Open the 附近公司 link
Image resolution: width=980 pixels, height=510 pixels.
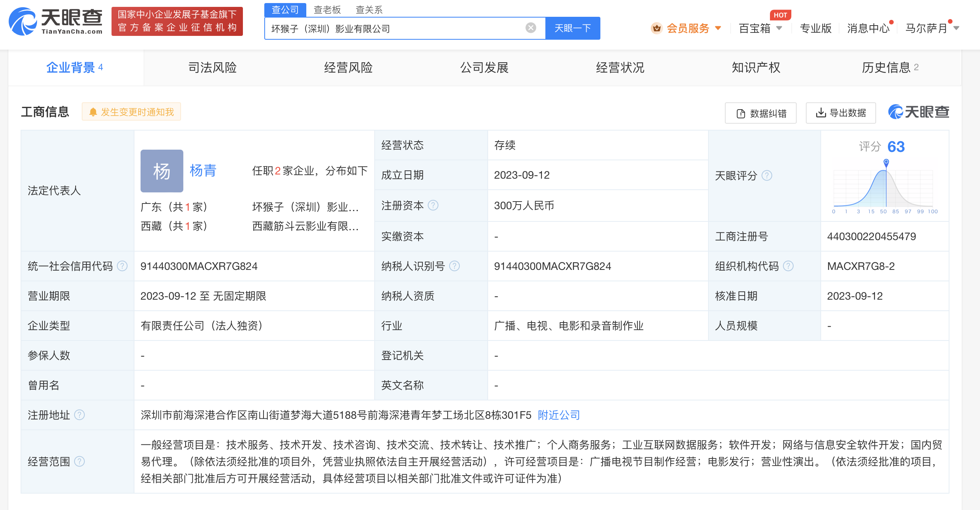click(558, 415)
